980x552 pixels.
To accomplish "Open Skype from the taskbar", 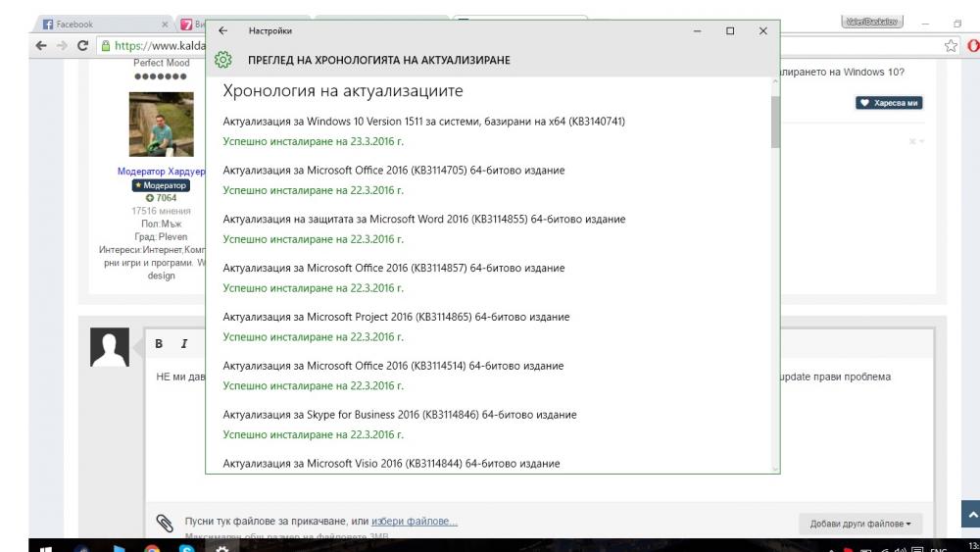I will click(187, 548).
